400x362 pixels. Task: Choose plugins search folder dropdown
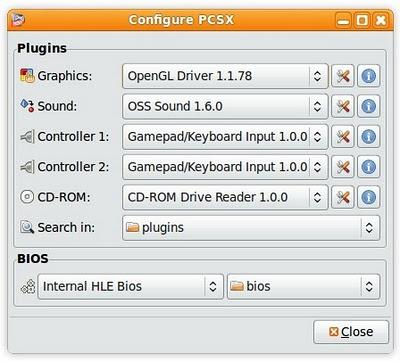tap(251, 228)
